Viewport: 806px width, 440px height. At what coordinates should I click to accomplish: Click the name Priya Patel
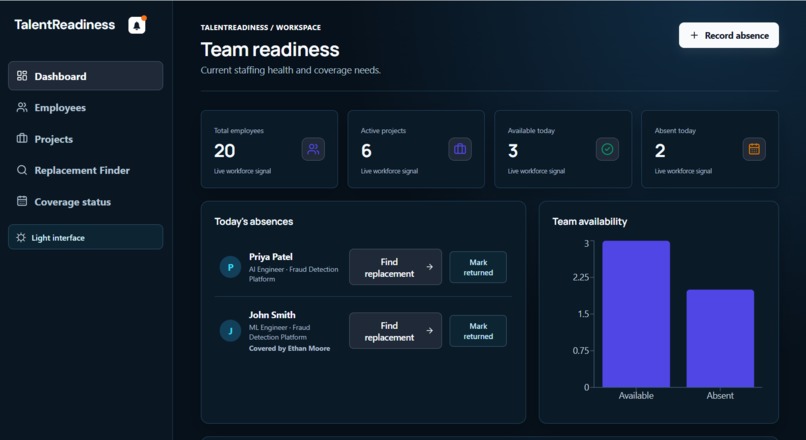click(x=271, y=256)
